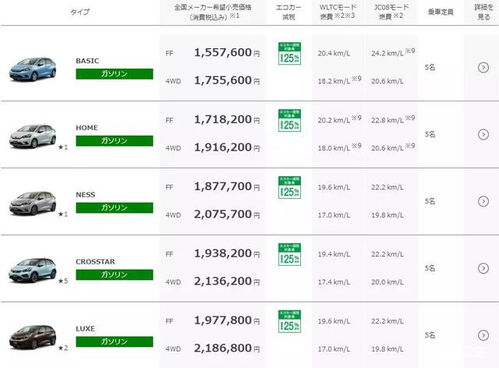Click eco-car 25% tax badge in LUXE row
Image resolution: width=499 pixels, height=368 pixels.
289,321
